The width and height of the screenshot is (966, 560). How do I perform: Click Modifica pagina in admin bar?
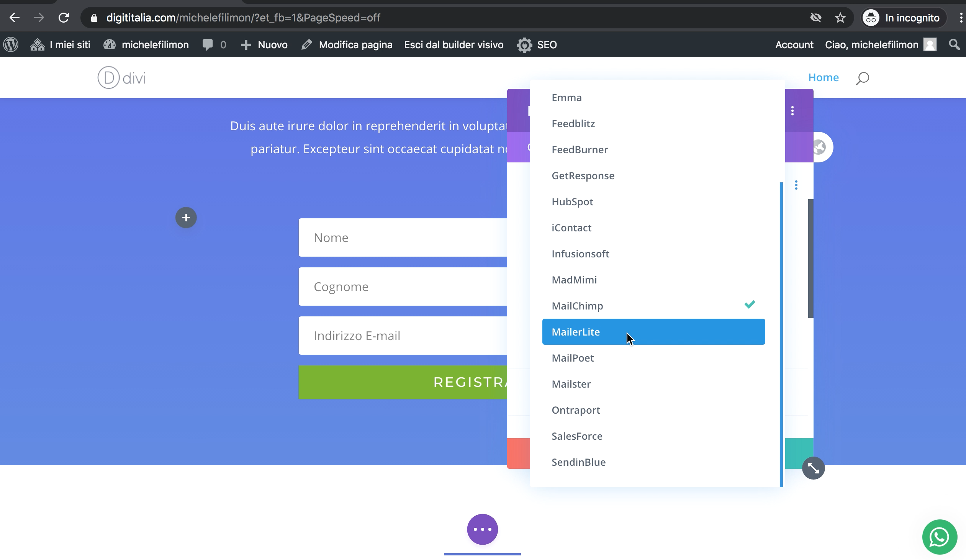click(347, 44)
